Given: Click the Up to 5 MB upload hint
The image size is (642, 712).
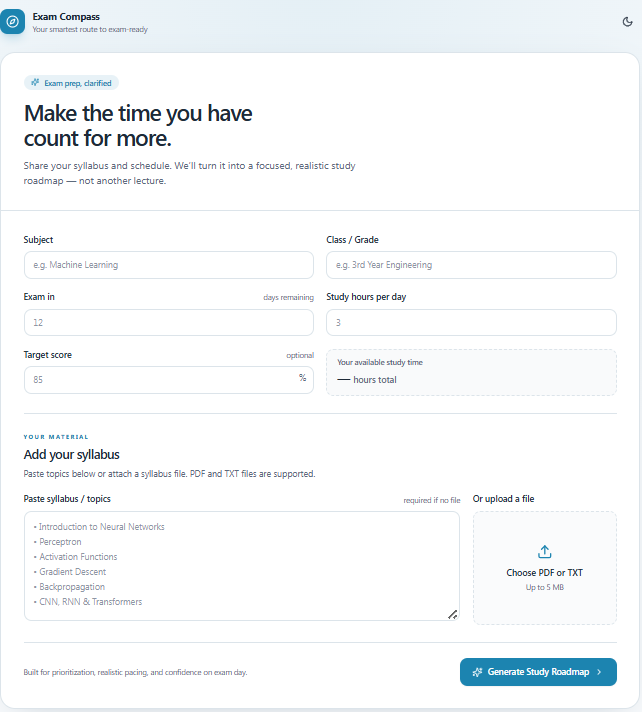Looking at the screenshot, I should click(x=544, y=587).
